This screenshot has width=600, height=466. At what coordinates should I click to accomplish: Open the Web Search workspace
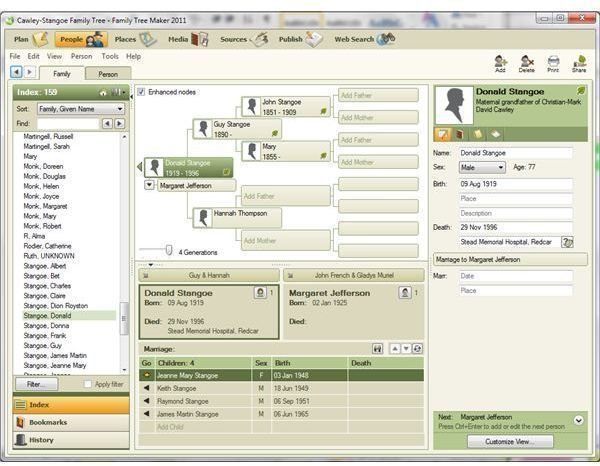point(364,39)
